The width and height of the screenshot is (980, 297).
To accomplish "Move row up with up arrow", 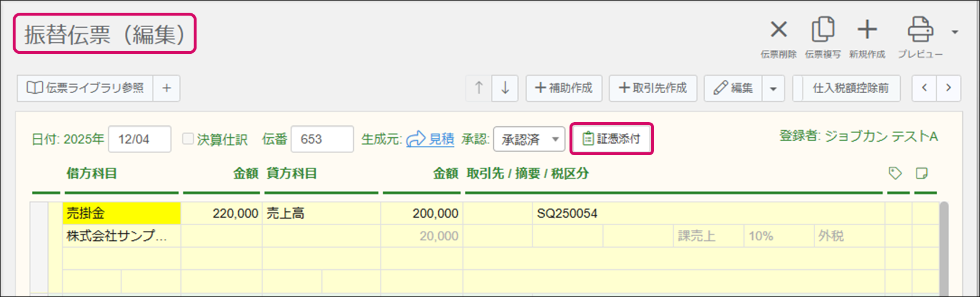I will click(x=479, y=88).
